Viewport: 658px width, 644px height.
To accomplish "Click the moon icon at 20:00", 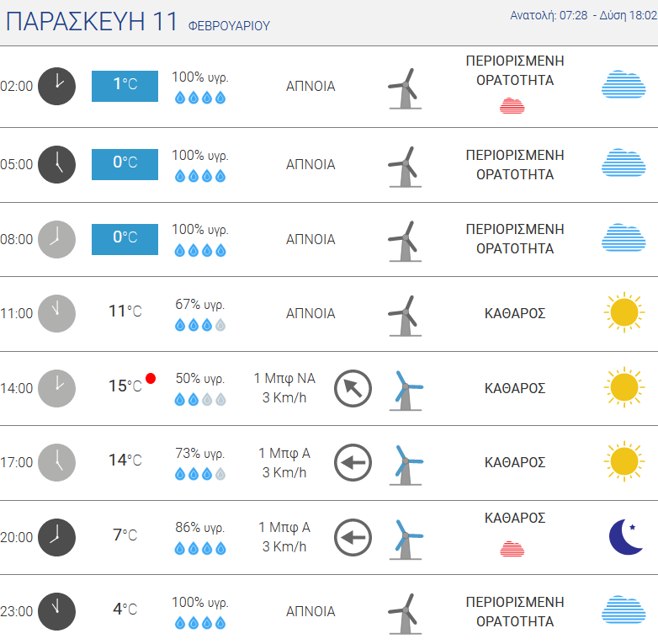I will pos(625,537).
